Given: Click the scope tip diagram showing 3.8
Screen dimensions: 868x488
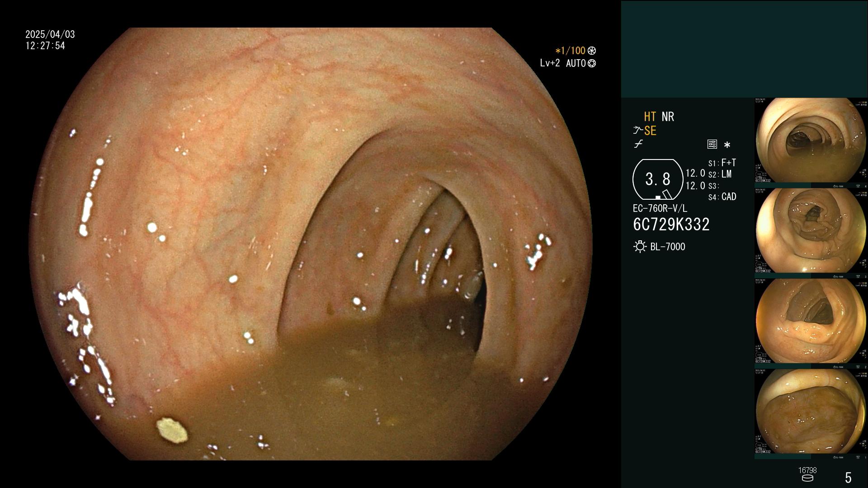Looking at the screenshot, I should pyautogui.click(x=658, y=179).
